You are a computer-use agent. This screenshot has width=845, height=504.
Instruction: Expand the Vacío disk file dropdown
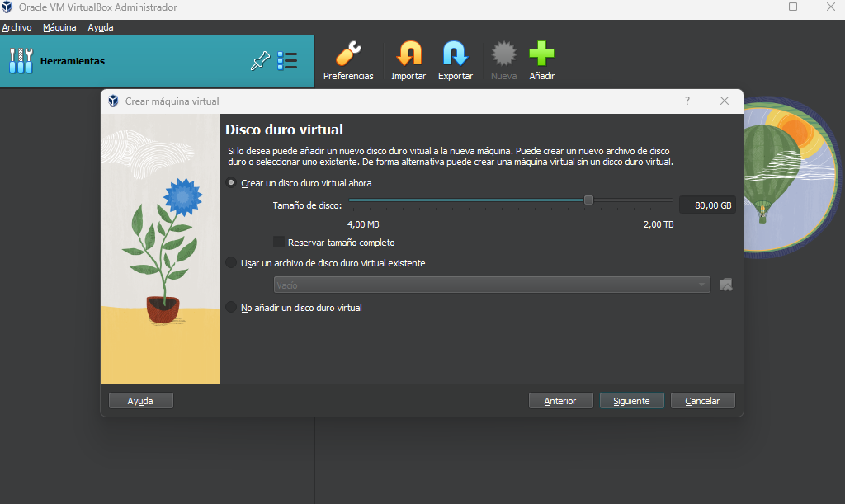[x=492, y=285]
